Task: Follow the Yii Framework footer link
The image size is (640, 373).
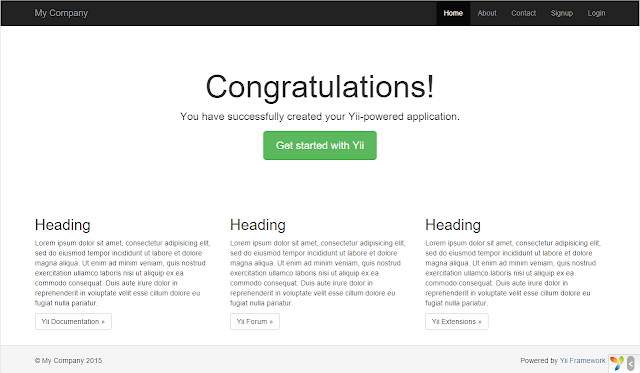Action: (x=582, y=360)
